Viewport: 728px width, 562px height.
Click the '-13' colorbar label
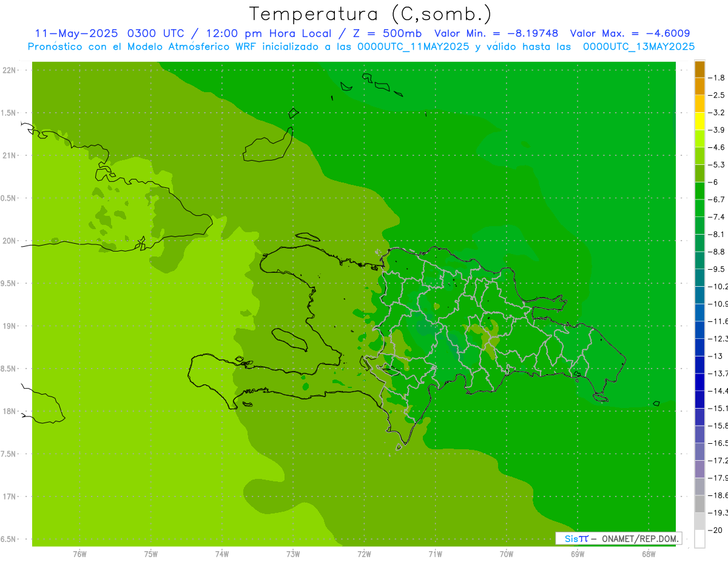[x=714, y=356]
